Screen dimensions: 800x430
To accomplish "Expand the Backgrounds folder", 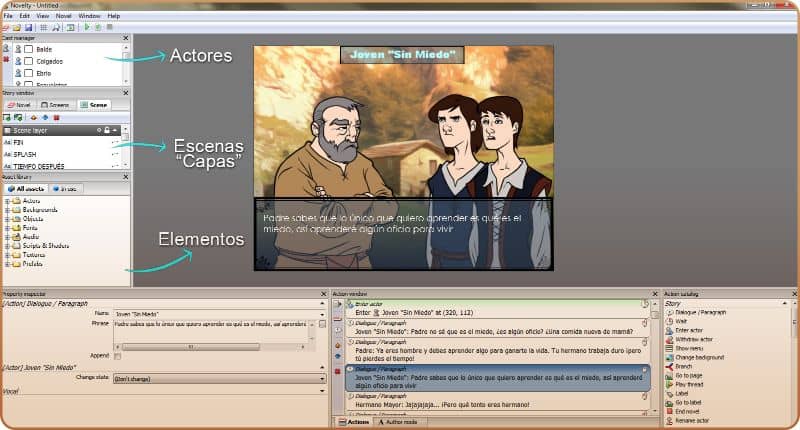I will coord(7,210).
